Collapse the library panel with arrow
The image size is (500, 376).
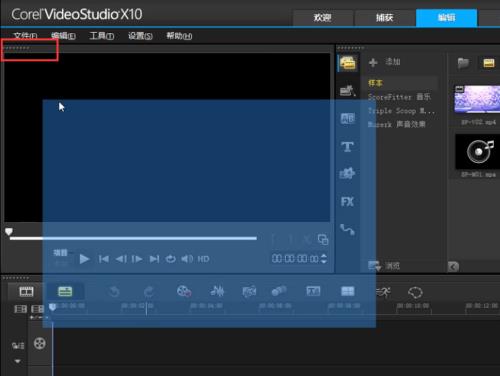click(453, 266)
